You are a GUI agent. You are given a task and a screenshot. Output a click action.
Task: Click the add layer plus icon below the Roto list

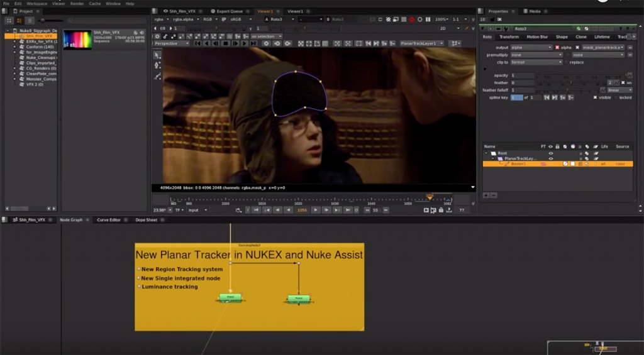486,195
